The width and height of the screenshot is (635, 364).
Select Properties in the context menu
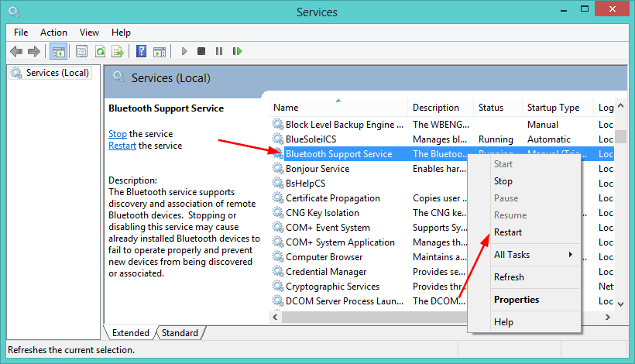517,300
